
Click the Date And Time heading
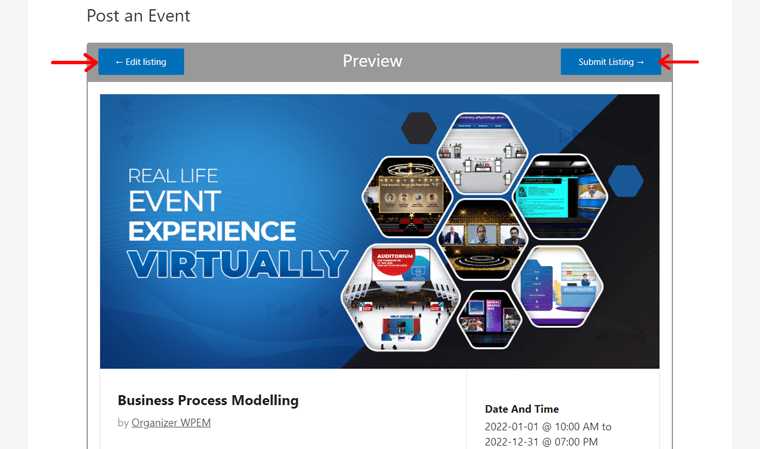(x=522, y=409)
